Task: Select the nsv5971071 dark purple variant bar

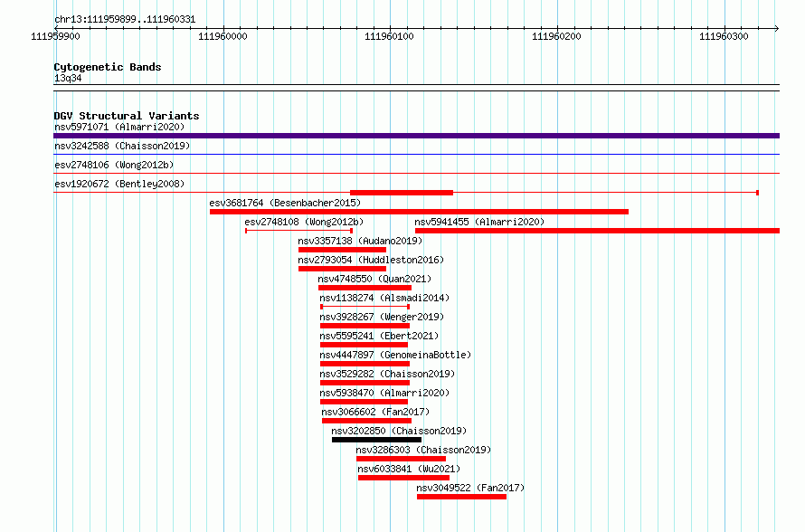Action: pyautogui.click(x=416, y=136)
